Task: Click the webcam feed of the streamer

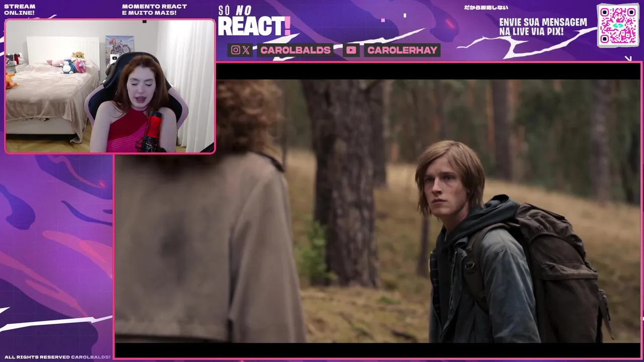Action: tap(110, 86)
